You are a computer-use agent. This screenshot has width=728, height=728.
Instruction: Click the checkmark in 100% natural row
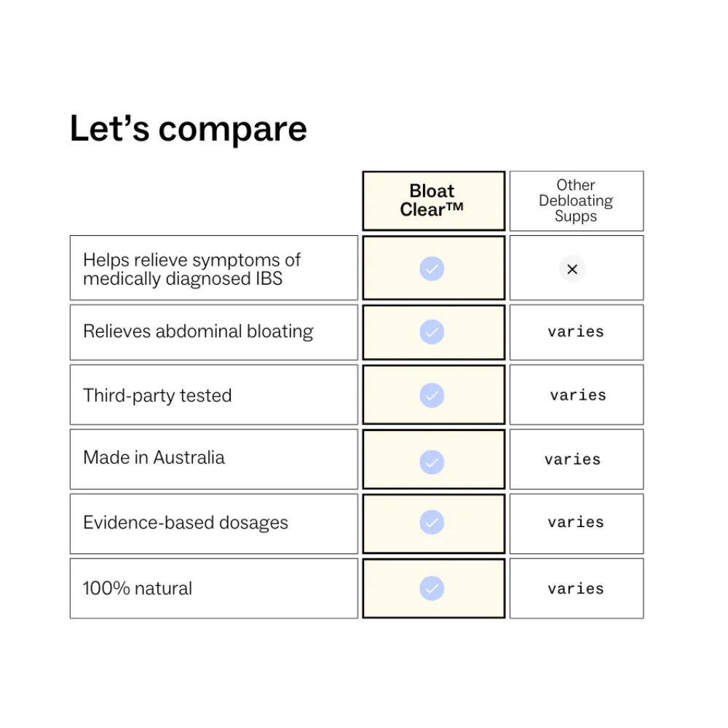pos(432,588)
